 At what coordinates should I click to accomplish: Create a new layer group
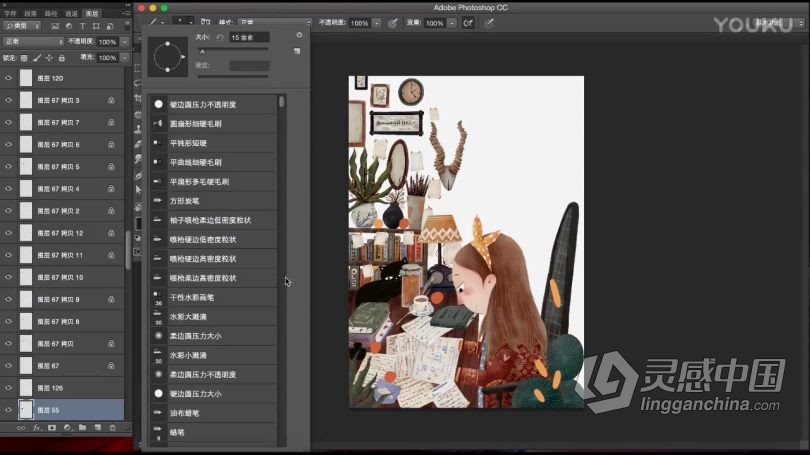(82, 428)
